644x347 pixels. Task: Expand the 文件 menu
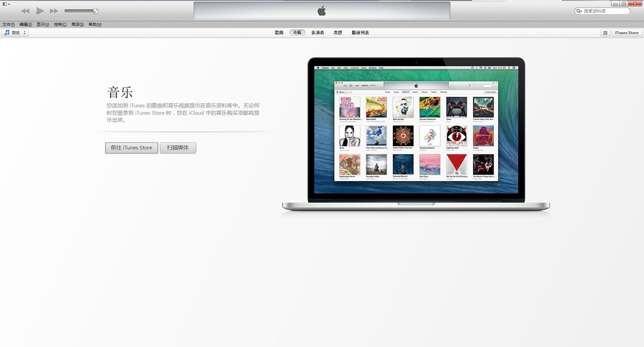tap(9, 24)
